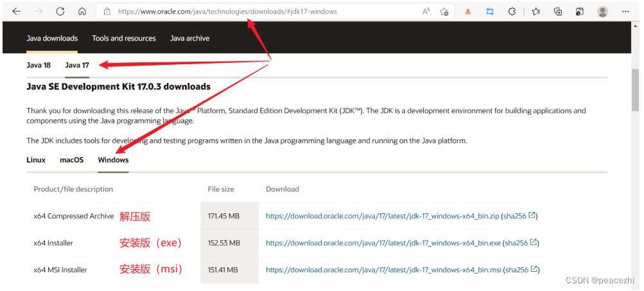Open the browser Settings and more menu
The width and height of the screenshot is (644, 291).
pos(626,12)
